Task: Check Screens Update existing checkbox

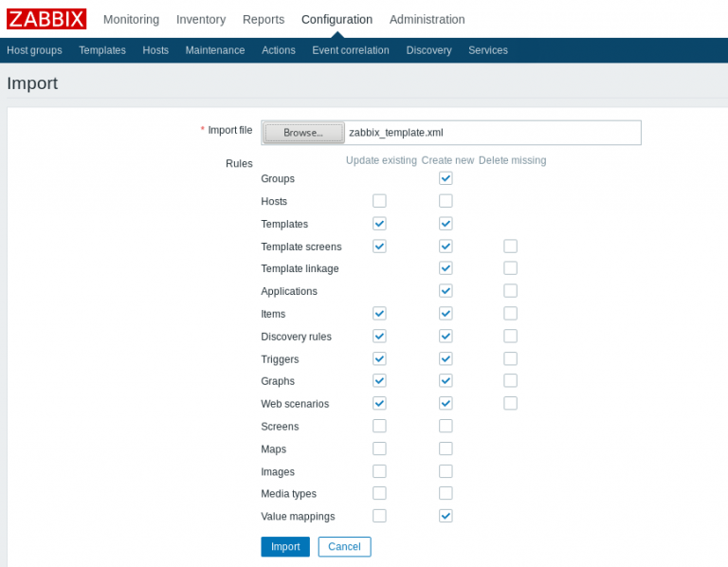Action: coord(379,427)
